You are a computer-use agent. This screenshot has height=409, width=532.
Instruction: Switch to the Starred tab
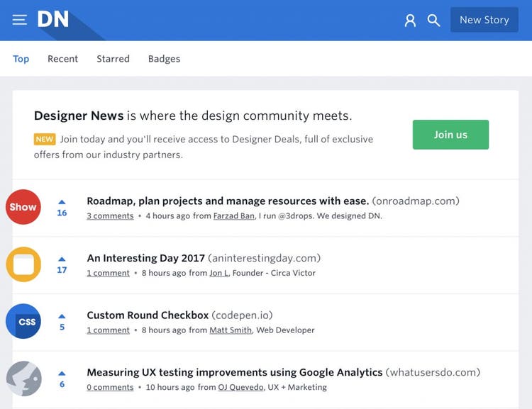coord(113,59)
